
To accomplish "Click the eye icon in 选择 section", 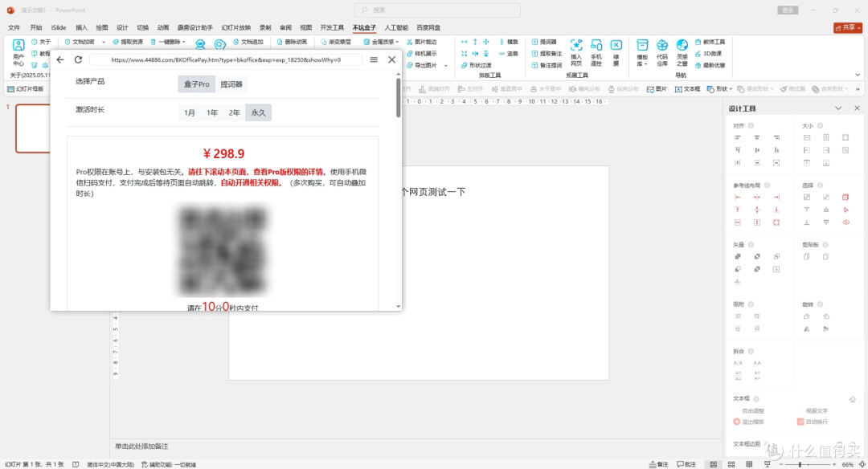I will [x=845, y=222].
